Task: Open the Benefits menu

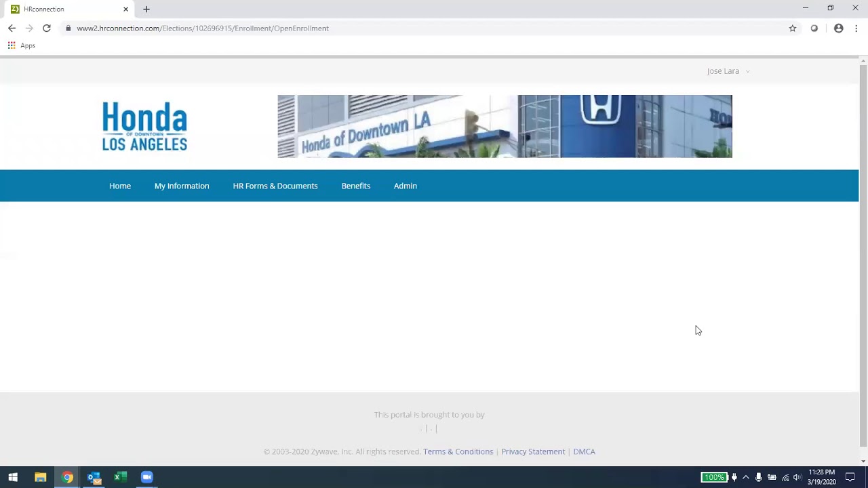Action: coord(356,186)
